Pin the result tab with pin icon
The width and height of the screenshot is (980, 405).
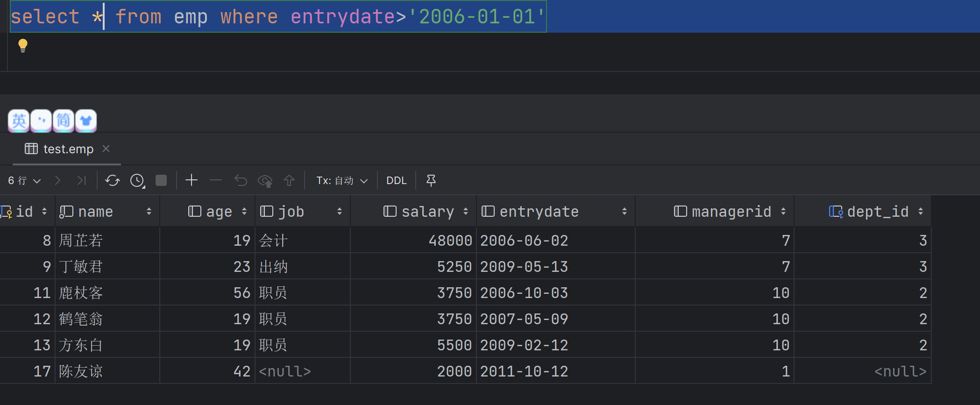tap(431, 180)
